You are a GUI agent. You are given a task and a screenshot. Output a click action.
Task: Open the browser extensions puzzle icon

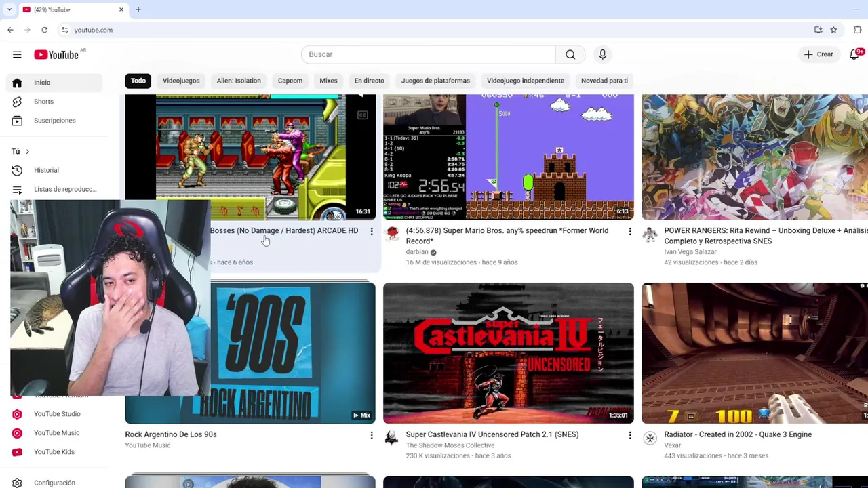(857, 30)
